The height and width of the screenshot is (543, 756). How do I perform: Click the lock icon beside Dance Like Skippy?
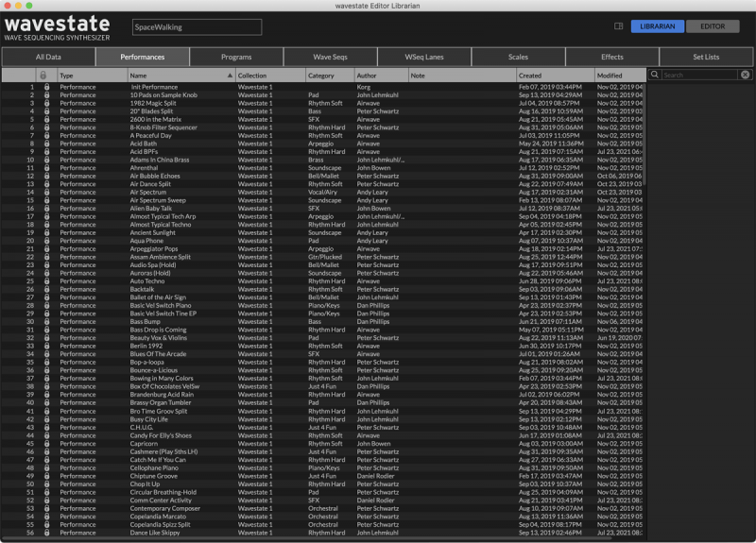coord(46,532)
